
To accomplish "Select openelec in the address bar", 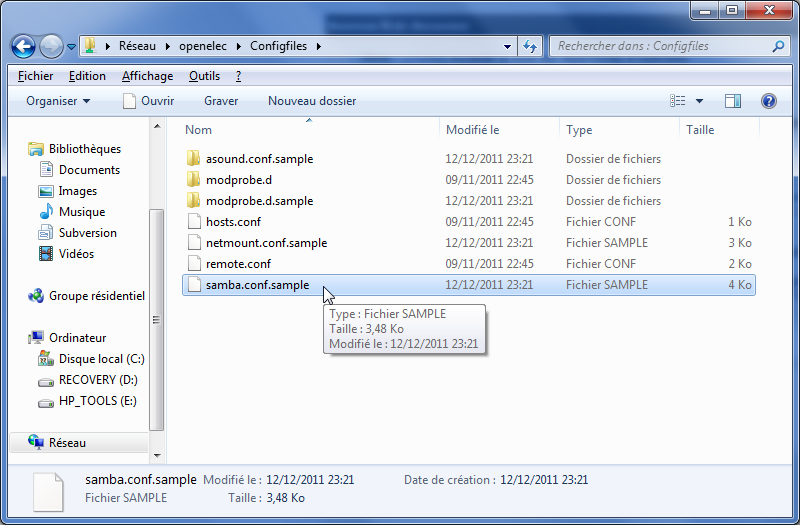I will click(x=203, y=46).
